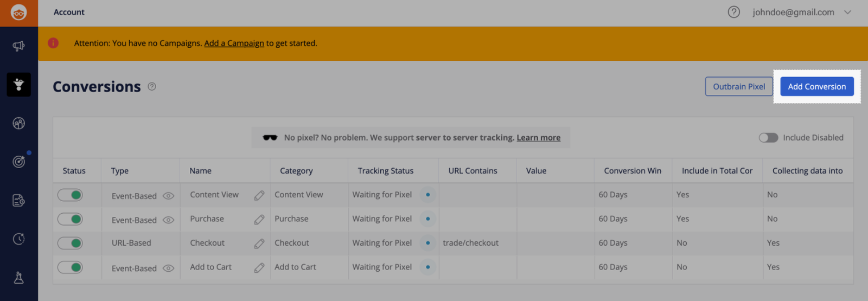The image size is (868, 301).
Task: Toggle the Include Disabled switch
Action: 768,138
